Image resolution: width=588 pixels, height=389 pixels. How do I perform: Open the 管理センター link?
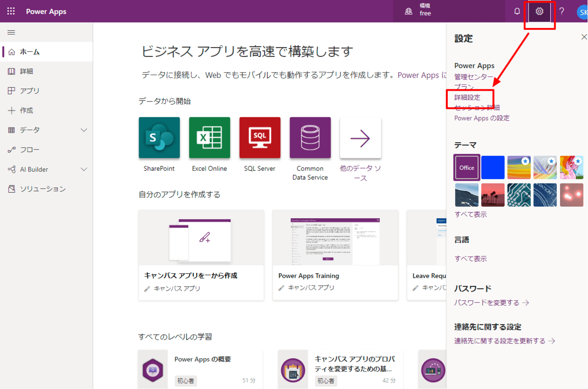click(474, 77)
